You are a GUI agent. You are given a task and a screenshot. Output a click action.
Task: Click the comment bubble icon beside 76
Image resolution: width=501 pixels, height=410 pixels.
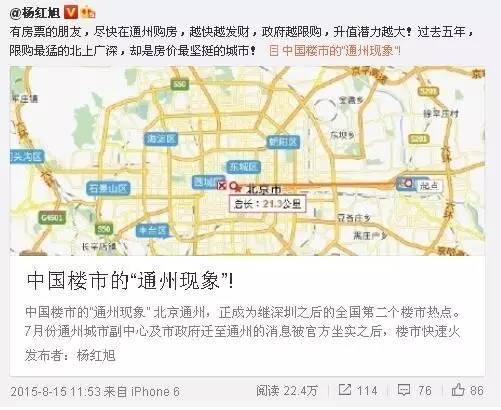404,390
